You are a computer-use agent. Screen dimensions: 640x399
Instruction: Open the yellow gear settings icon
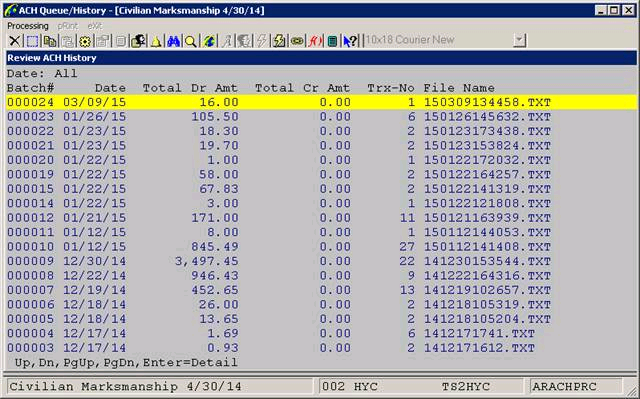coord(85,41)
